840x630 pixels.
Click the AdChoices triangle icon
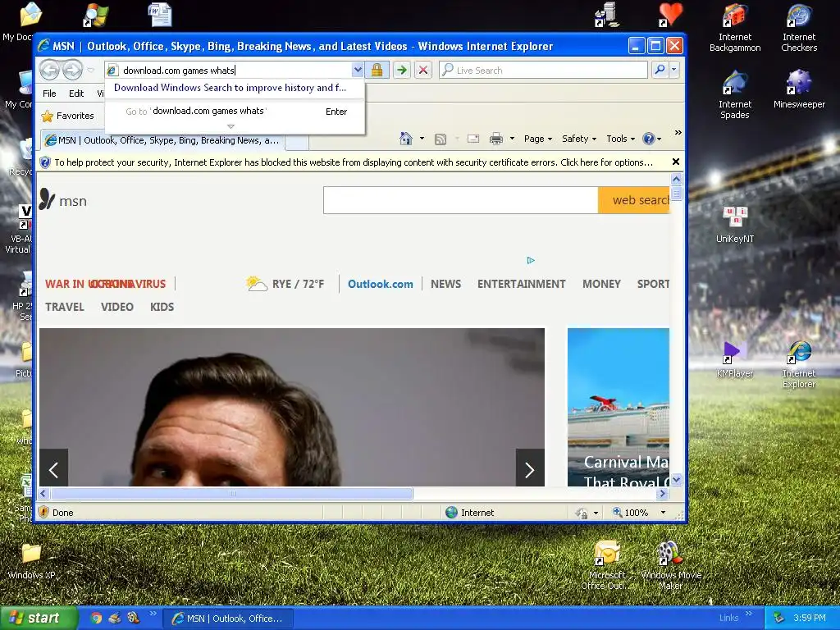point(531,260)
